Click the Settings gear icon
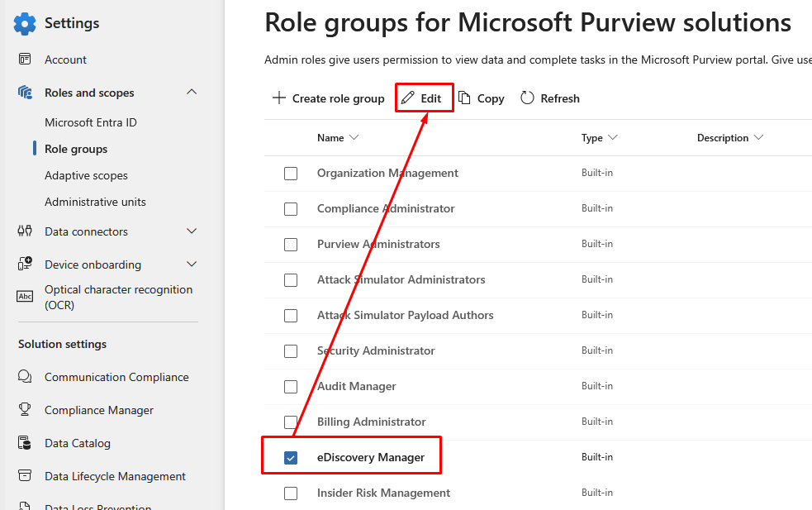812x510 pixels. point(25,24)
